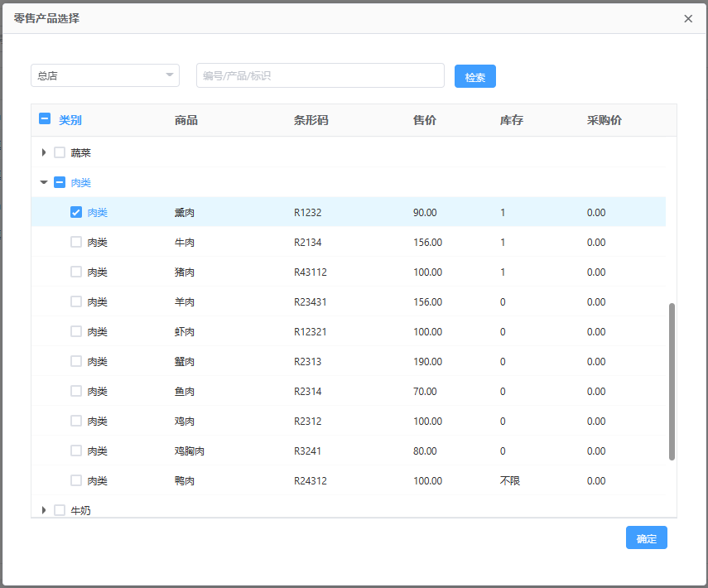708x588 pixels.
Task: Toggle the select-all checkbox in header
Action: (45, 119)
